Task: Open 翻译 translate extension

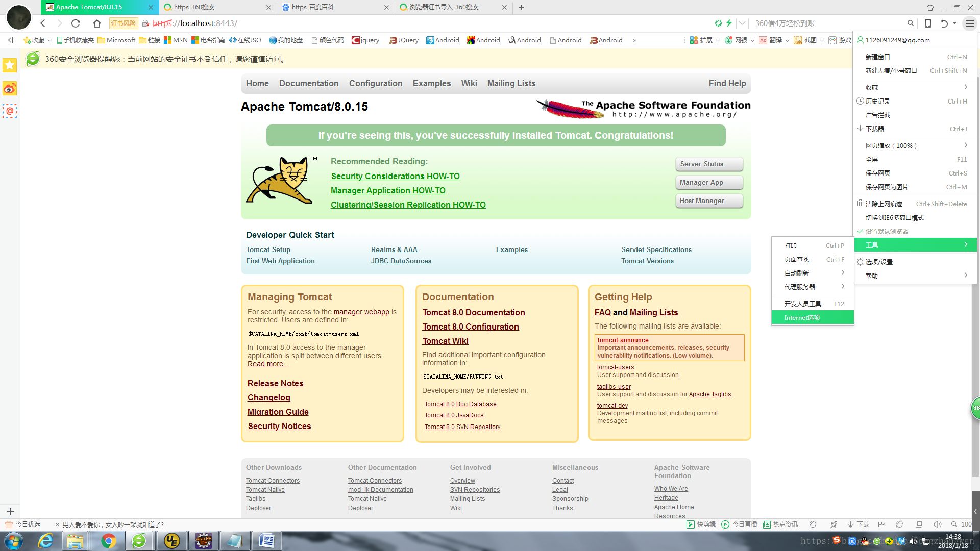Action: [x=771, y=40]
